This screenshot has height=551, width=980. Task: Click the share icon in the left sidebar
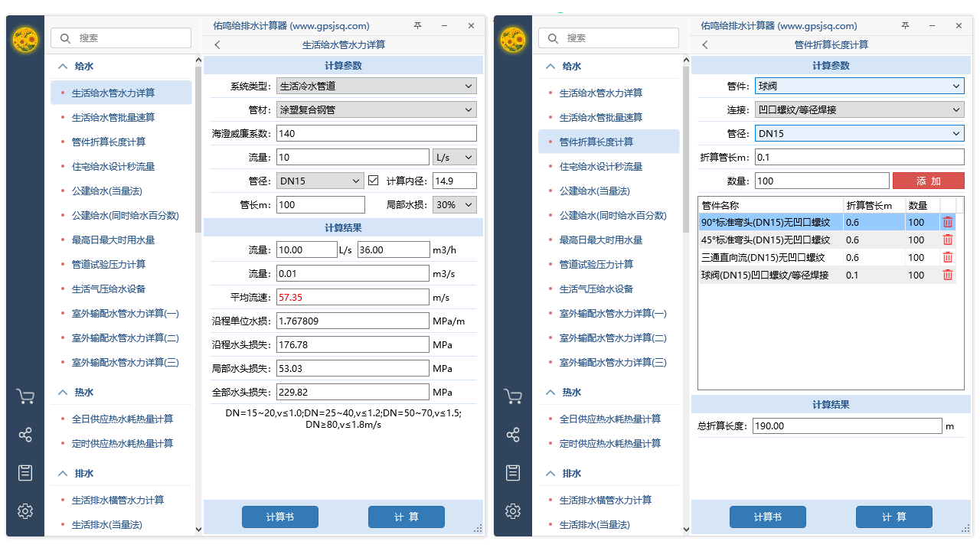click(25, 434)
